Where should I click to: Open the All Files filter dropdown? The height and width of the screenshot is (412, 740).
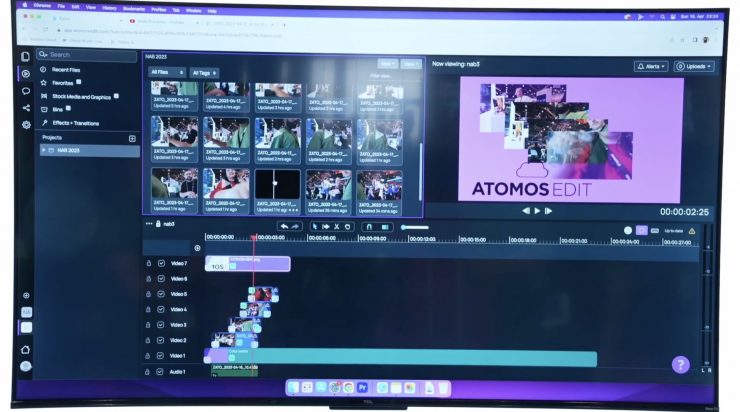point(167,73)
